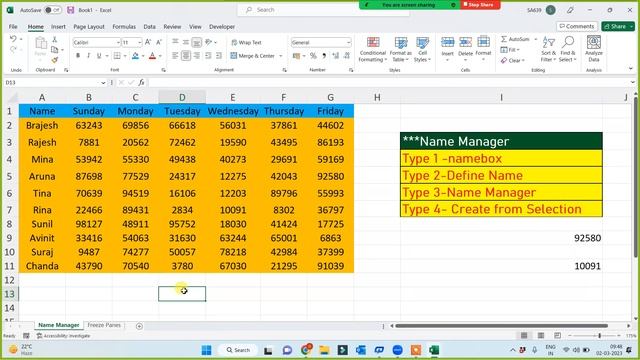Click the Insert Function fx icon
The height and width of the screenshot is (360, 640).
tap(141, 82)
